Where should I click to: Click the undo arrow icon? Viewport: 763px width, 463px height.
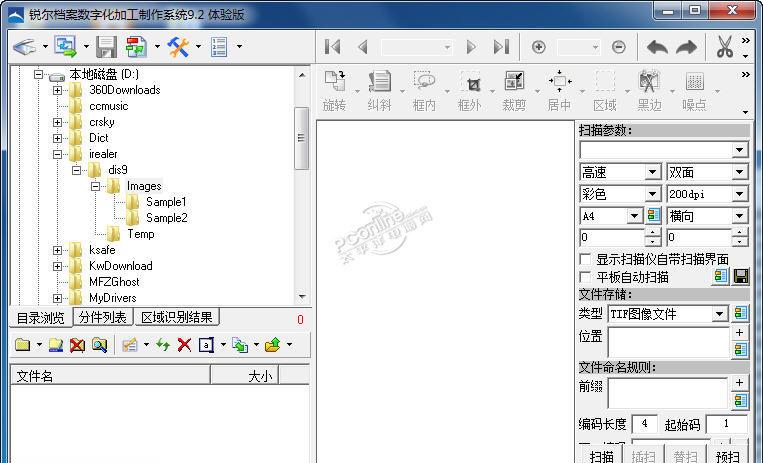coord(657,47)
